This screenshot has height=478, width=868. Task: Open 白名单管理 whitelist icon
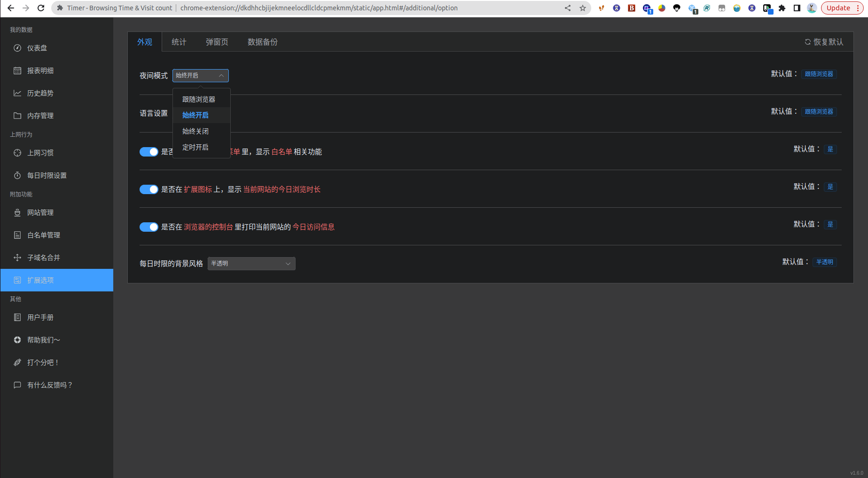pyautogui.click(x=17, y=235)
